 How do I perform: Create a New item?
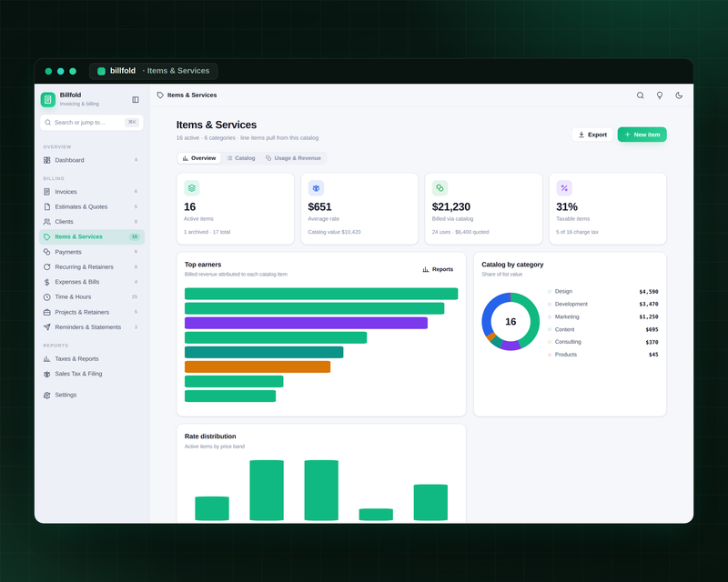(x=642, y=135)
